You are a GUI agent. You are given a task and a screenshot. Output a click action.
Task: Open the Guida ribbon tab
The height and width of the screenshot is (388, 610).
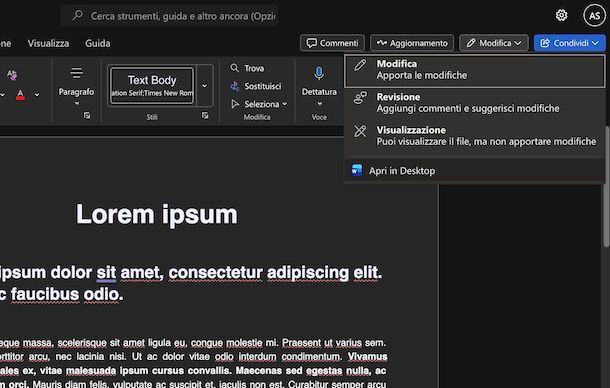(x=98, y=43)
